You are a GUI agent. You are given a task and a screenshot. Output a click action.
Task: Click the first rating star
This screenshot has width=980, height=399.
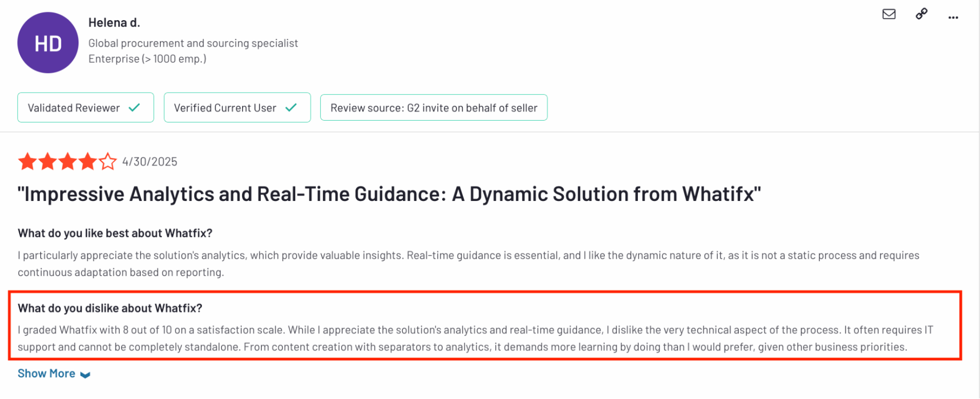click(x=27, y=161)
